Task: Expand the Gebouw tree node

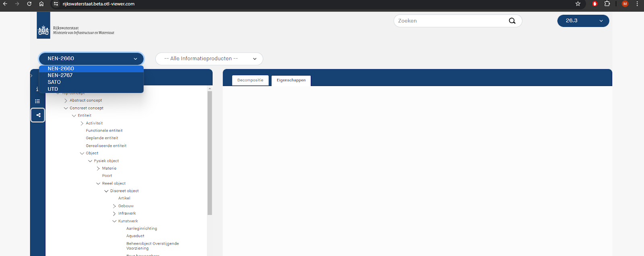Action: point(114,206)
